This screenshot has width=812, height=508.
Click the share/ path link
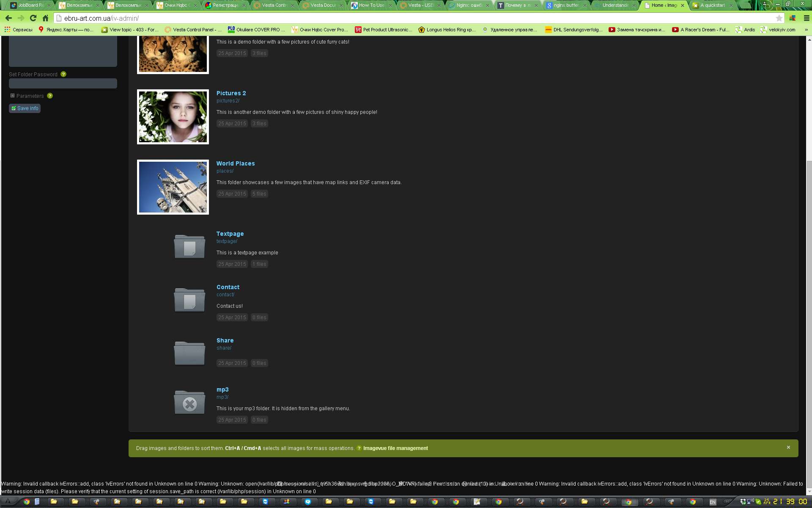(x=224, y=348)
